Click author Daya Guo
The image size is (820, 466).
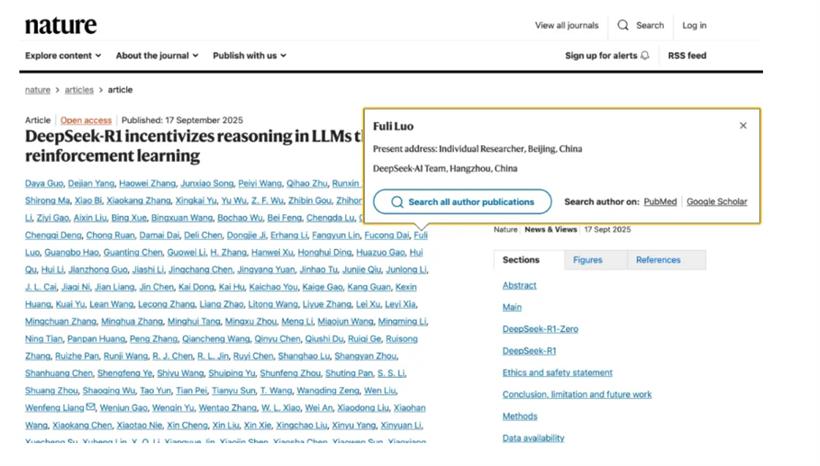tap(44, 184)
